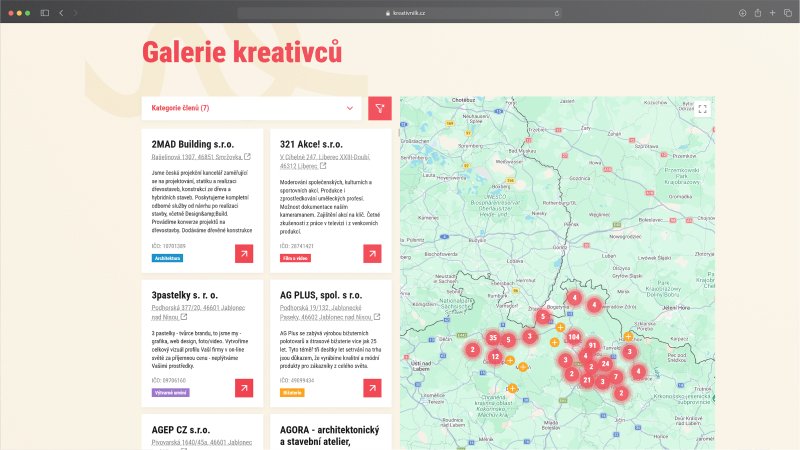The height and width of the screenshot is (450, 800).
Task: Reload the page in Safari
Action: coord(557,13)
